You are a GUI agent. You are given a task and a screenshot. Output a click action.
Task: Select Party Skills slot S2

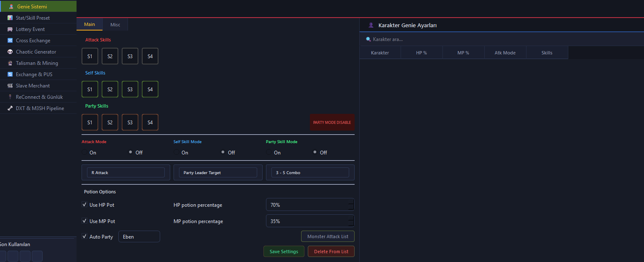coord(110,122)
